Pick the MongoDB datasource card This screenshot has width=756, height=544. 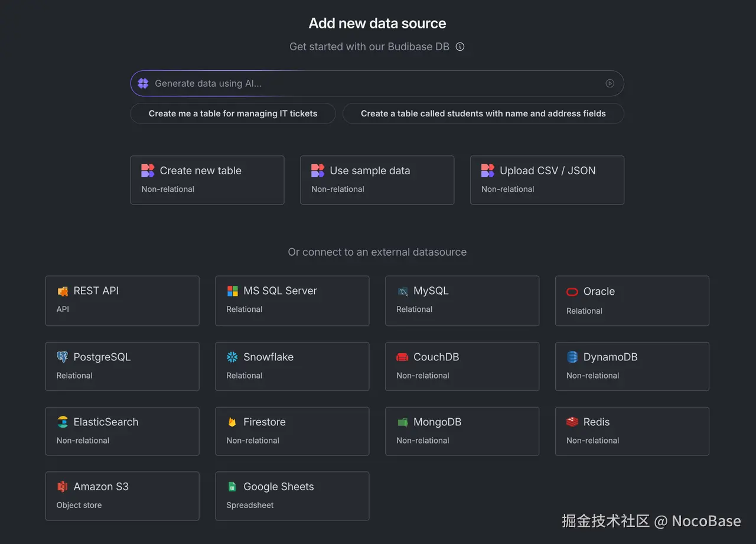[462, 431]
